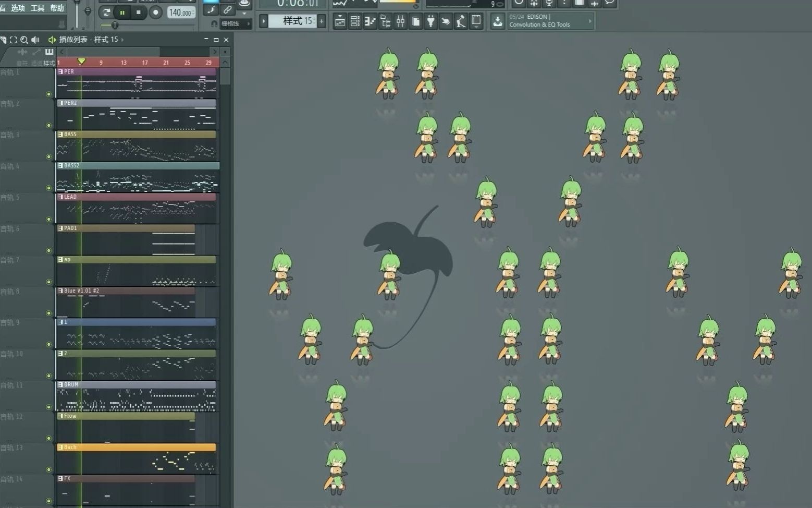
Task: Add a new pattern with the plus button
Action: [322, 21]
